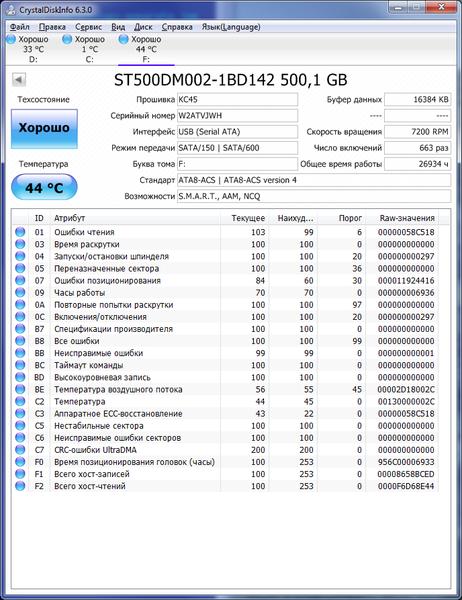Click the CrystalDiskInfo title bar app icon
Screen dimensions: 462x600
click(x=11, y=9)
